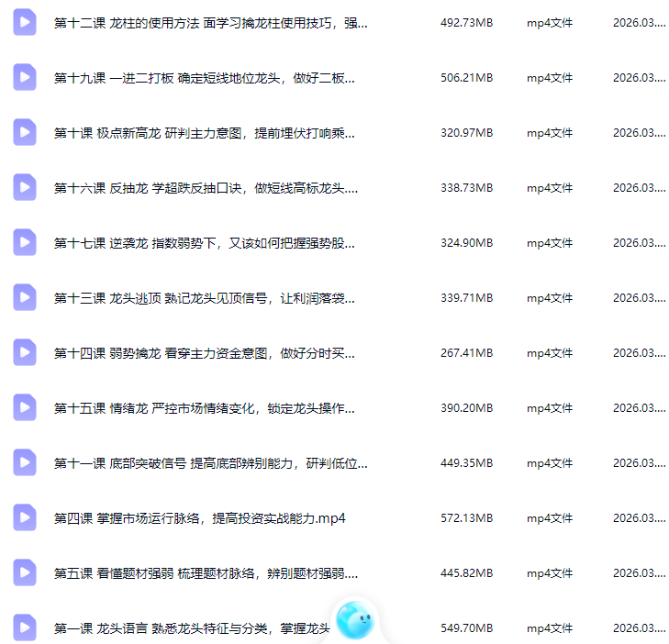Click the video icon for 第十七课 逆袭龙

pyautogui.click(x=25, y=243)
